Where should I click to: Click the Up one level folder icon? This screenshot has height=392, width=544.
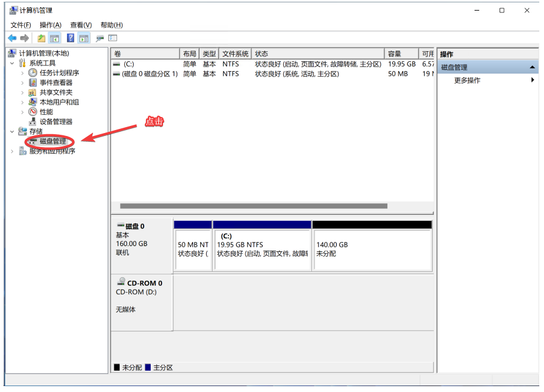41,38
